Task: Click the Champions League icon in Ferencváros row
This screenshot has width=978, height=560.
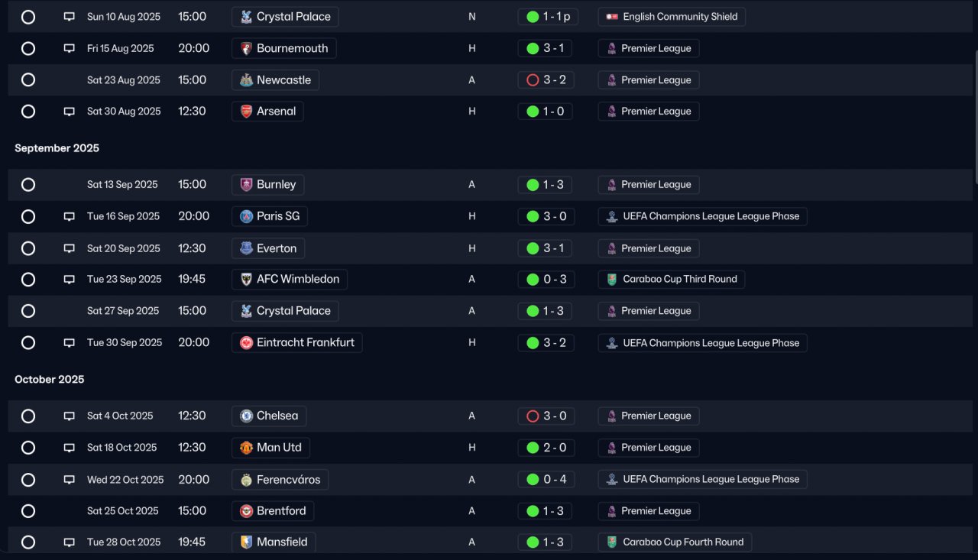Action: (612, 480)
